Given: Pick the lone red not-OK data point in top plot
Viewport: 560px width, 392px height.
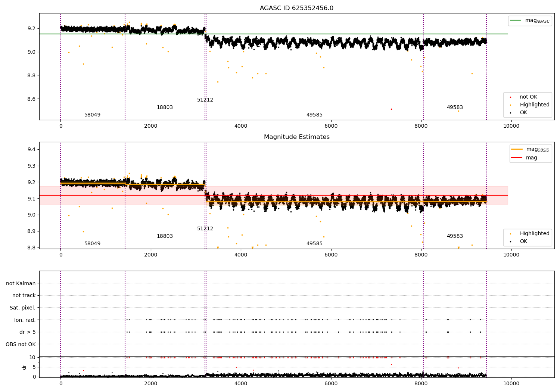Looking at the screenshot, I should (x=391, y=109).
